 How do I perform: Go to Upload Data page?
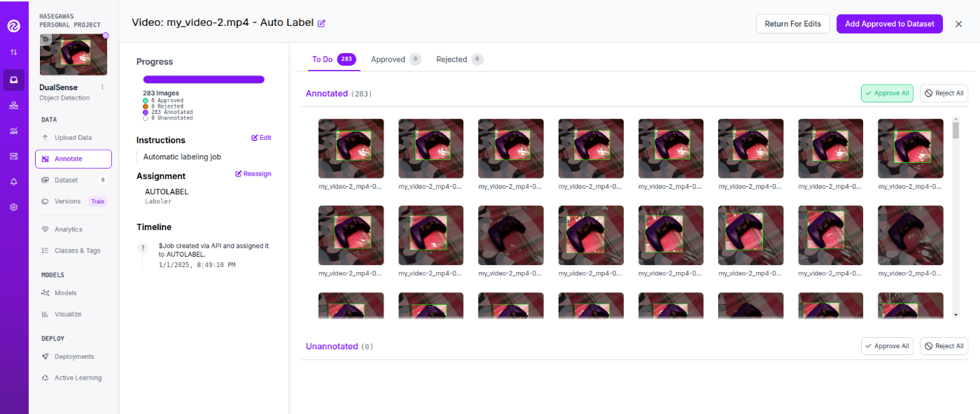coord(73,138)
